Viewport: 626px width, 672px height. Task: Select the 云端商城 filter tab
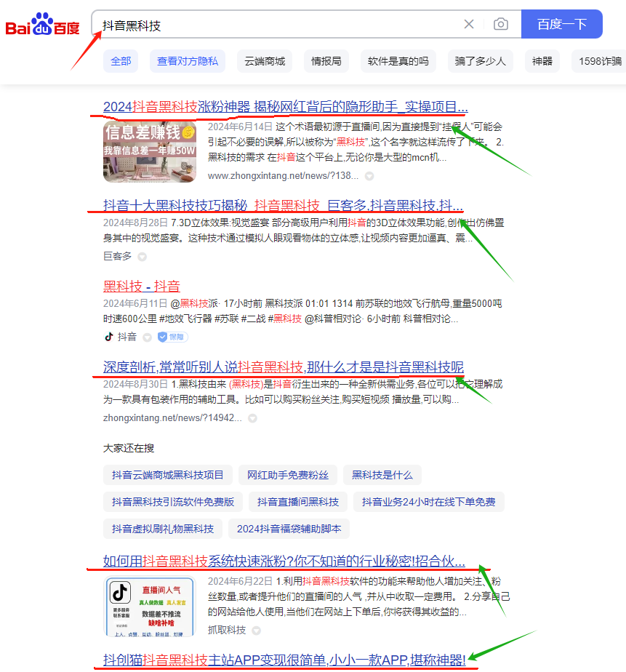tap(265, 61)
